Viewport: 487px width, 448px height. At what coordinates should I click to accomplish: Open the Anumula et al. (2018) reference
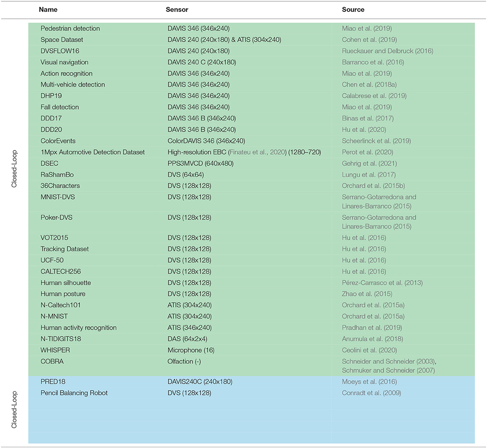[x=372, y=339]
